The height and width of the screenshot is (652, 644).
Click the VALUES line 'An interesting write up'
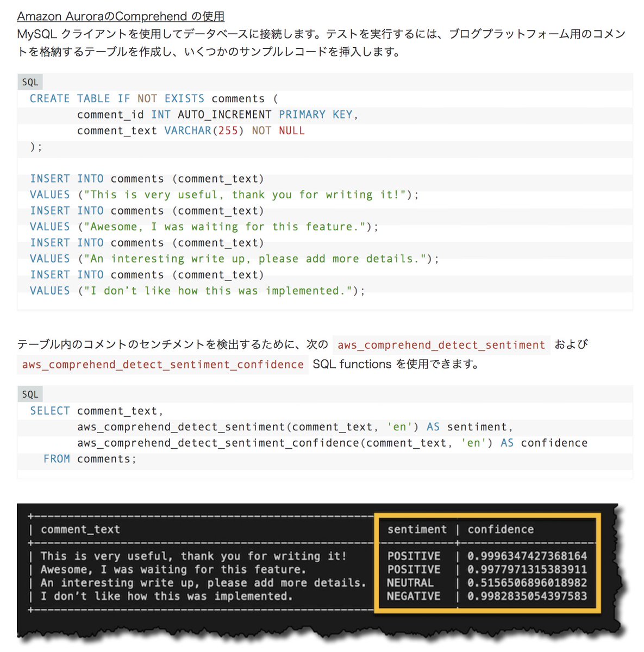[234, 259]
